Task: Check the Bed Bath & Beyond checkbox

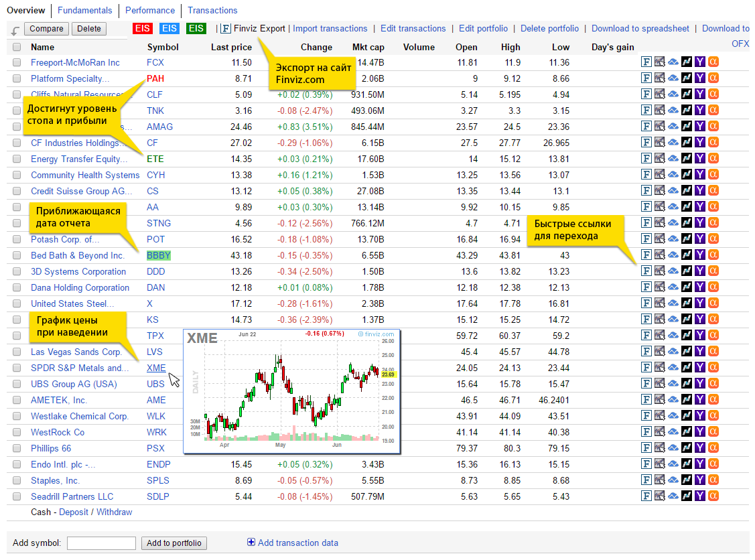Action: 17,255
